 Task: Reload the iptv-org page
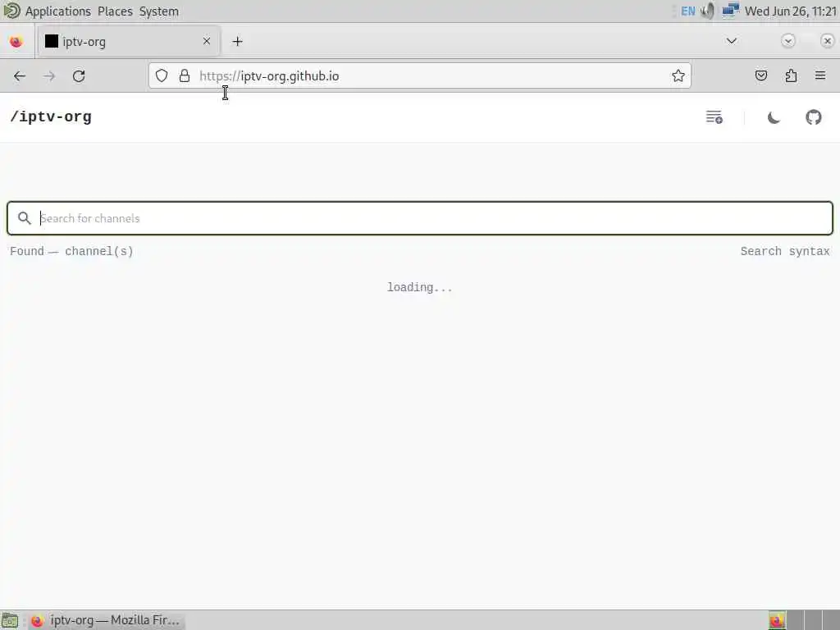click(x=79, y=76)
